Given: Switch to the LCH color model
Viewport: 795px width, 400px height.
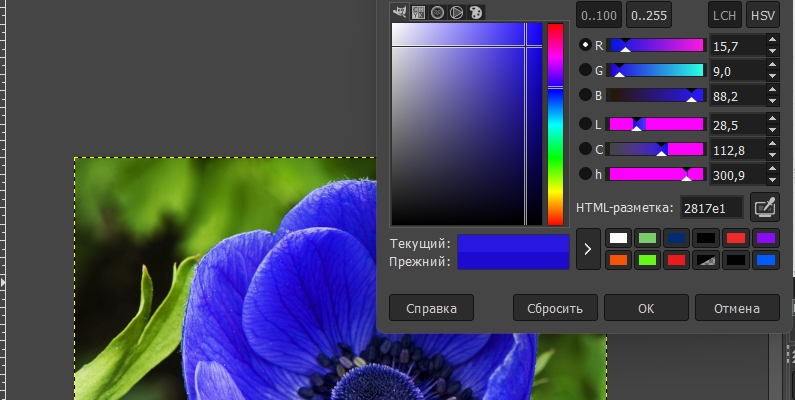Looking at the screenshot, I should (x=723, y=15).
